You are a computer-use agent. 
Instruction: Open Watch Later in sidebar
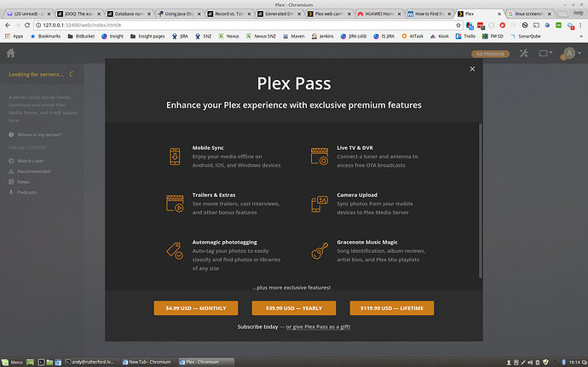(x=31, y=161)
